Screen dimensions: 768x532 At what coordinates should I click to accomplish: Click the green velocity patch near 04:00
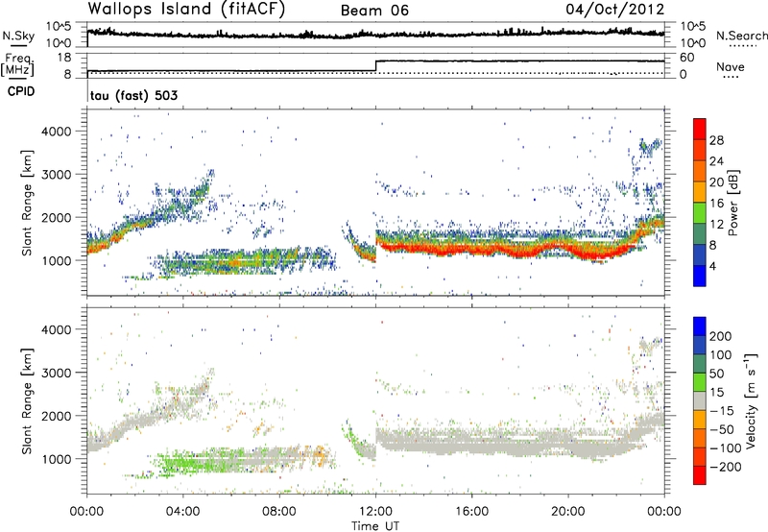point(183,462)
